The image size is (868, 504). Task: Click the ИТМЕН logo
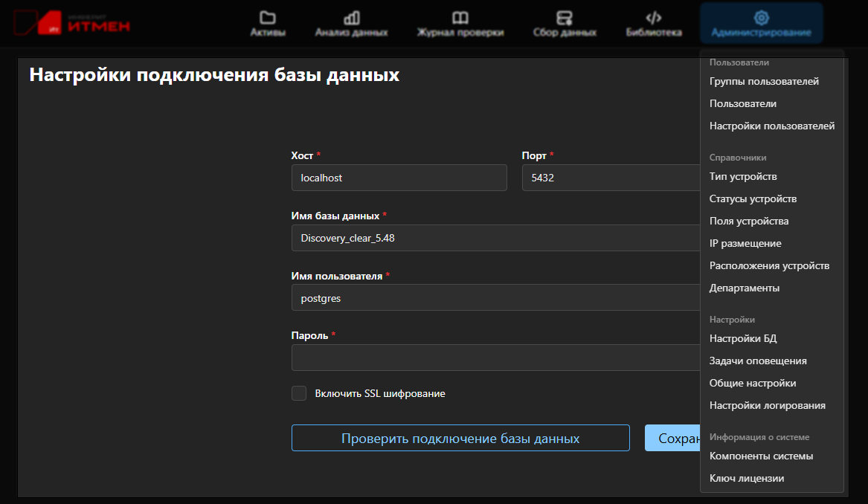tap(72, 23)
